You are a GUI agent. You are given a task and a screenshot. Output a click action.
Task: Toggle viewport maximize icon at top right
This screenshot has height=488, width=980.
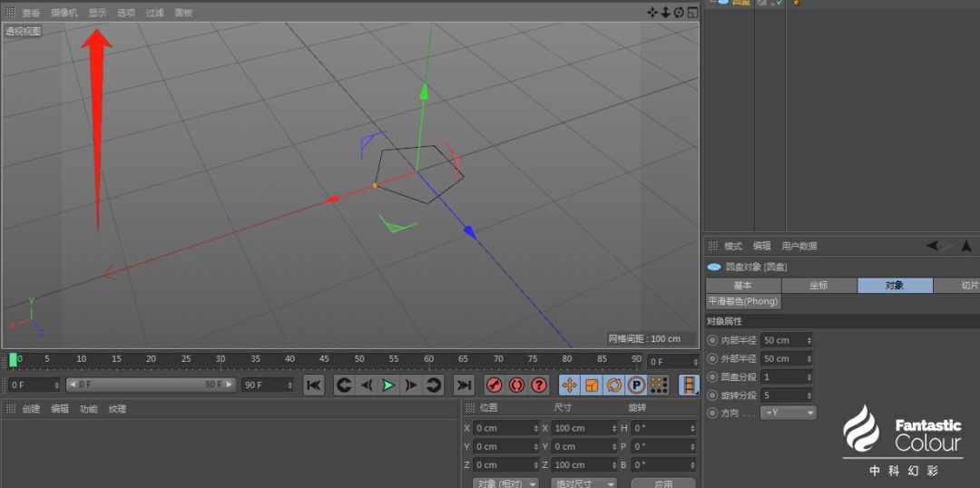692,12
